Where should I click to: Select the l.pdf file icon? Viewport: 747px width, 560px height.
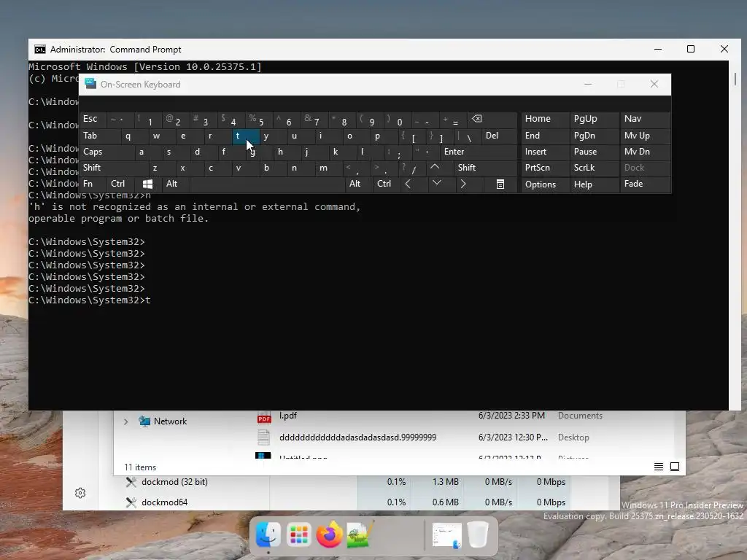click(264, 417)
